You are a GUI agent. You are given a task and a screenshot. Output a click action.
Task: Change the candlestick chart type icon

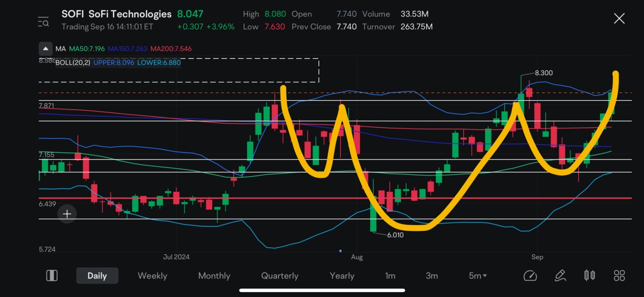590,275
